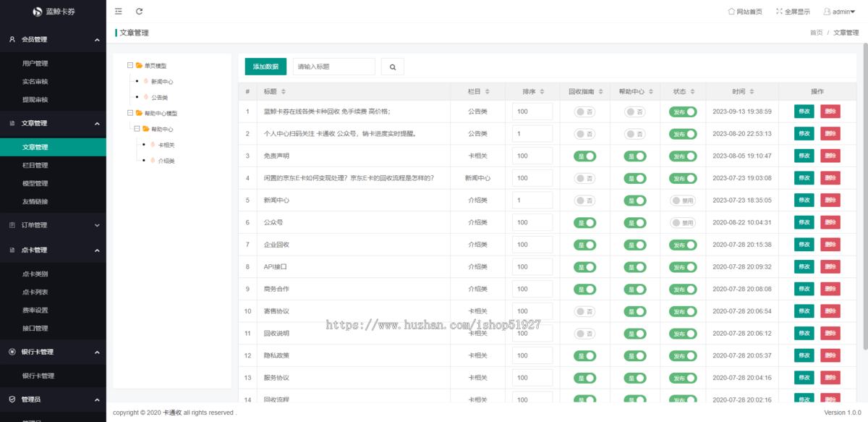Viewport: 868px width, 422px height.
Task: Click article title 隐私政策
Action: [276, 355]
